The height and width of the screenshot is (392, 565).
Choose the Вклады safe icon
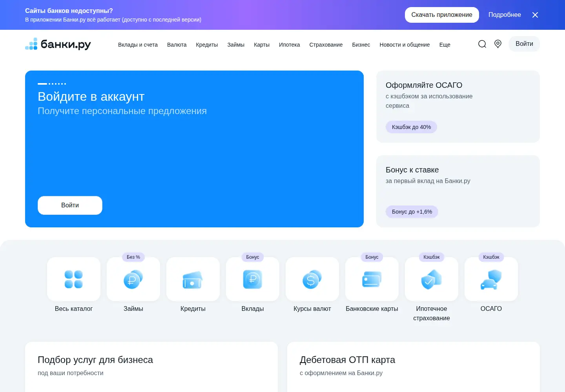253,279
